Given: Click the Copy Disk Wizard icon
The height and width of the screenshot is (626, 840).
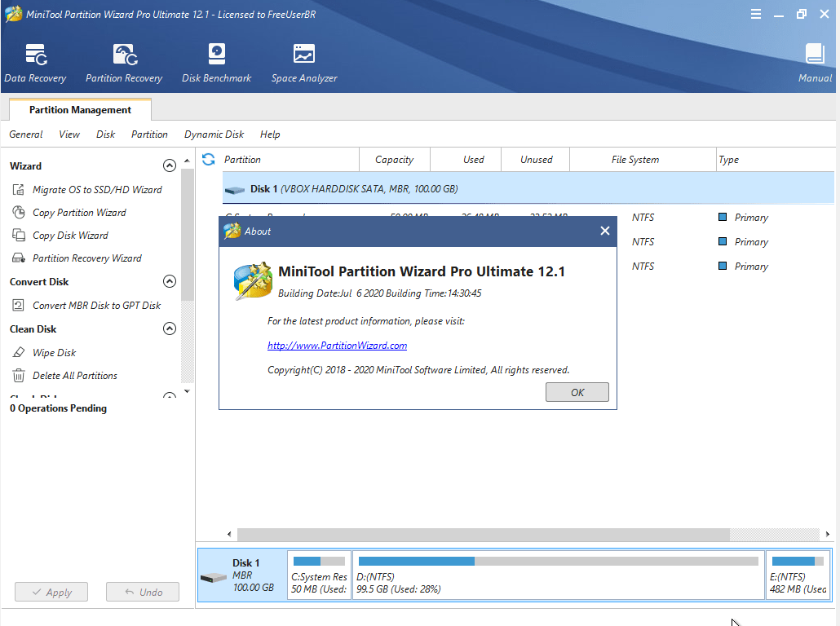Looking at the screenshot, I should click(x=18, y=235).
